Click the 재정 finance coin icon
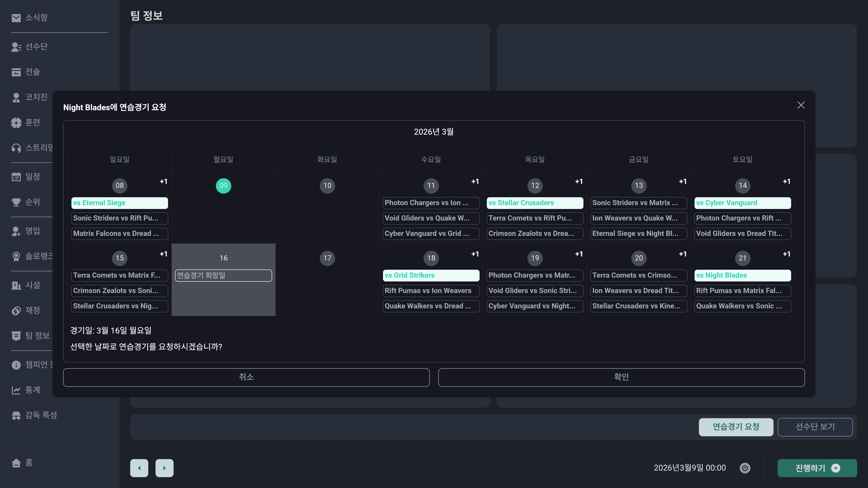Image resolution: width=868 pixels, height=488 pixels. 16,310
